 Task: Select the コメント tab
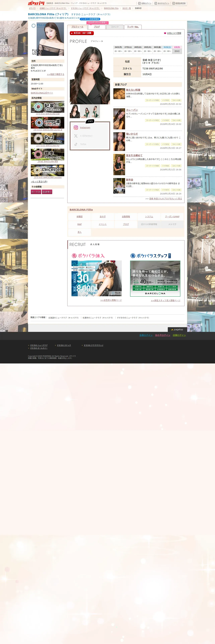(115, 27)
